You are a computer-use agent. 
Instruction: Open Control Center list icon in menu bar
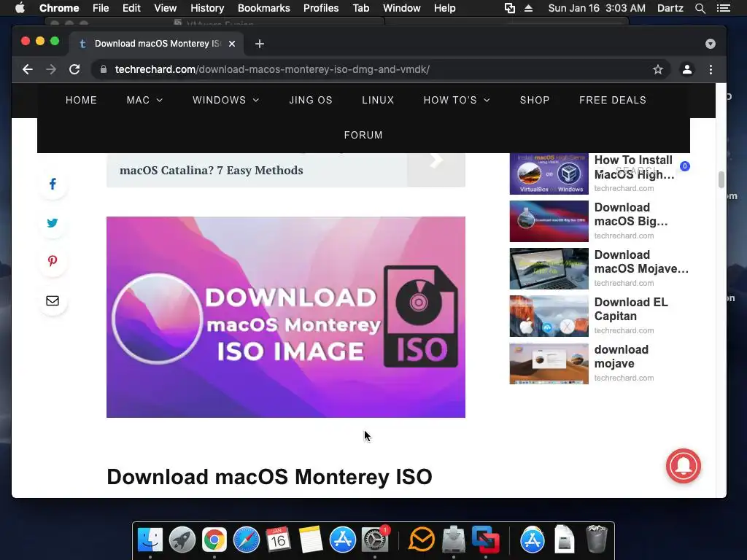click(x=723, y=8)
